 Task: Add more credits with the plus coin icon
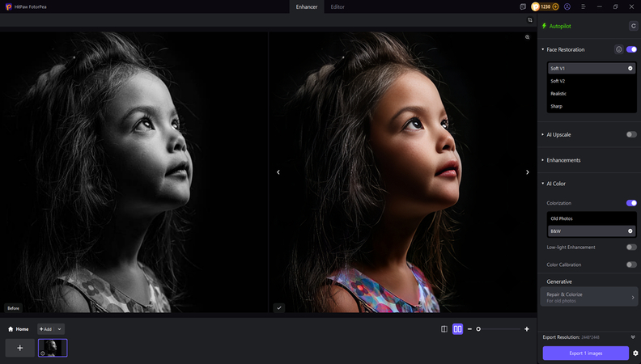pyautogui.click(x=555, y=6)
